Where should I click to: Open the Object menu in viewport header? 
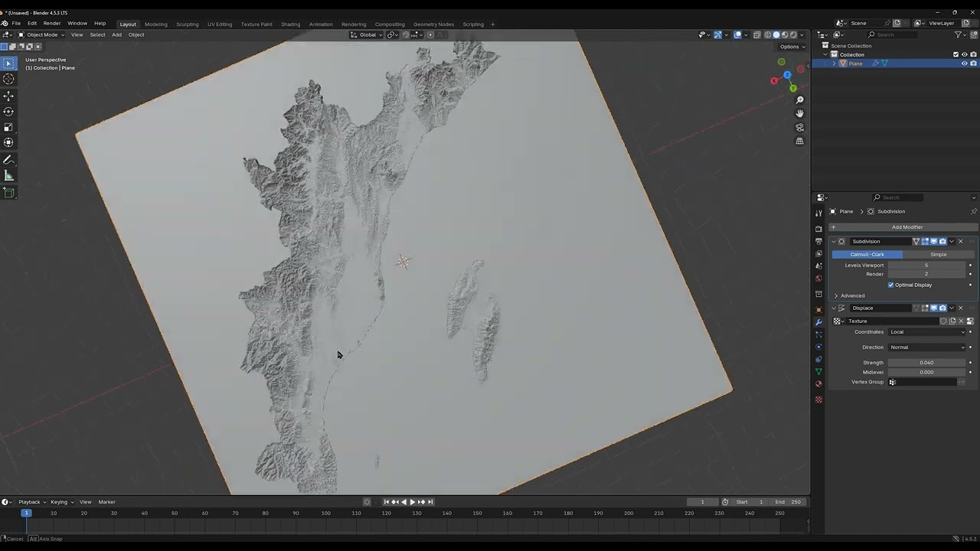pyautogui.click(x=136, y=34)
